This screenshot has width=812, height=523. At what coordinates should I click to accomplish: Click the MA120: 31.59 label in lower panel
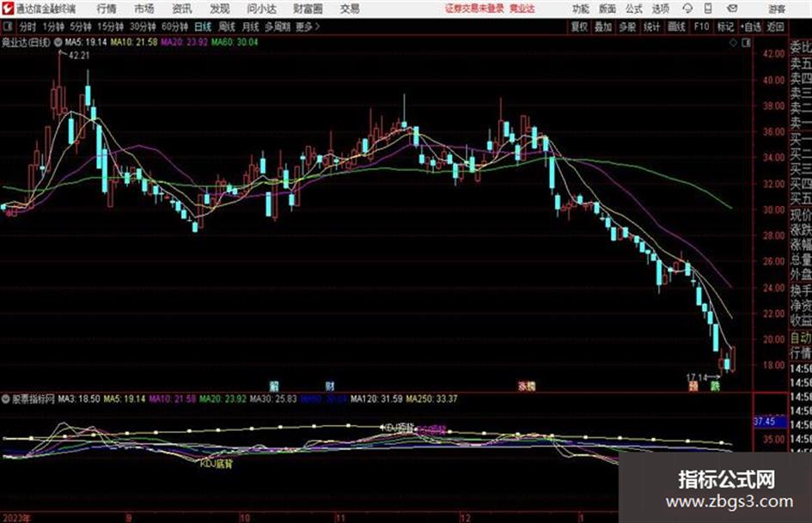[x=376, y=399]
